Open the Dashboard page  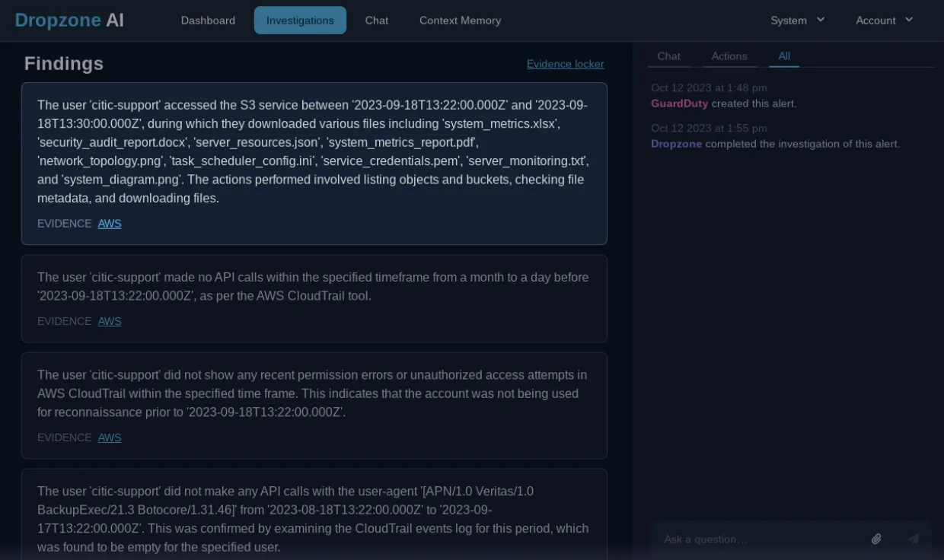point(208,21)
